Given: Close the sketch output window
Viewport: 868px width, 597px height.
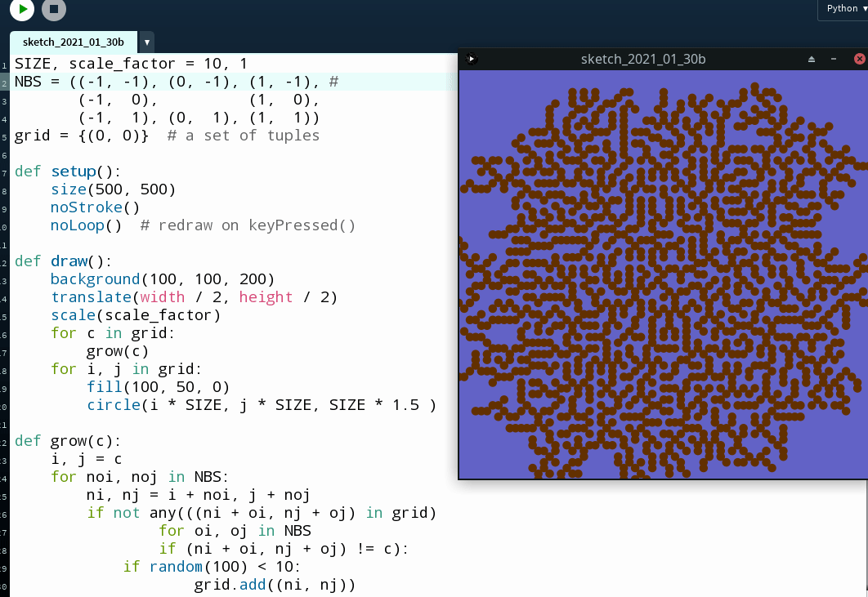Looking at the screenshot, I should pos(859,59).
